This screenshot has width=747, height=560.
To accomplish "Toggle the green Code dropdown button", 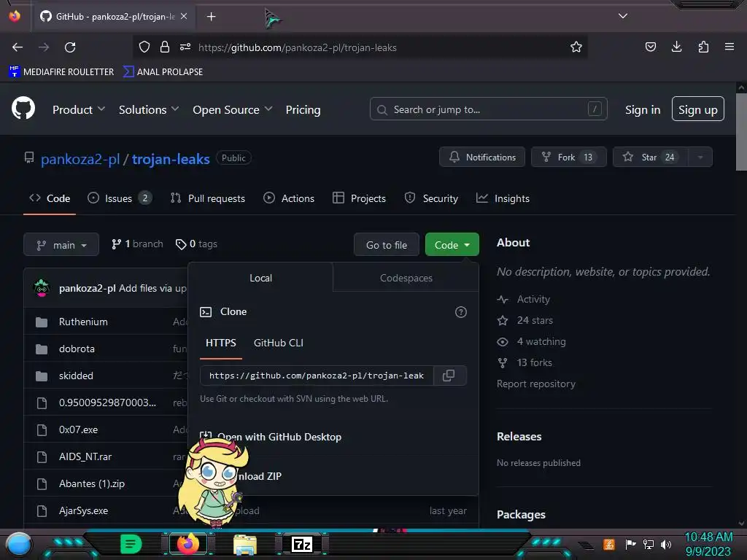I will (x=452, y=245).
